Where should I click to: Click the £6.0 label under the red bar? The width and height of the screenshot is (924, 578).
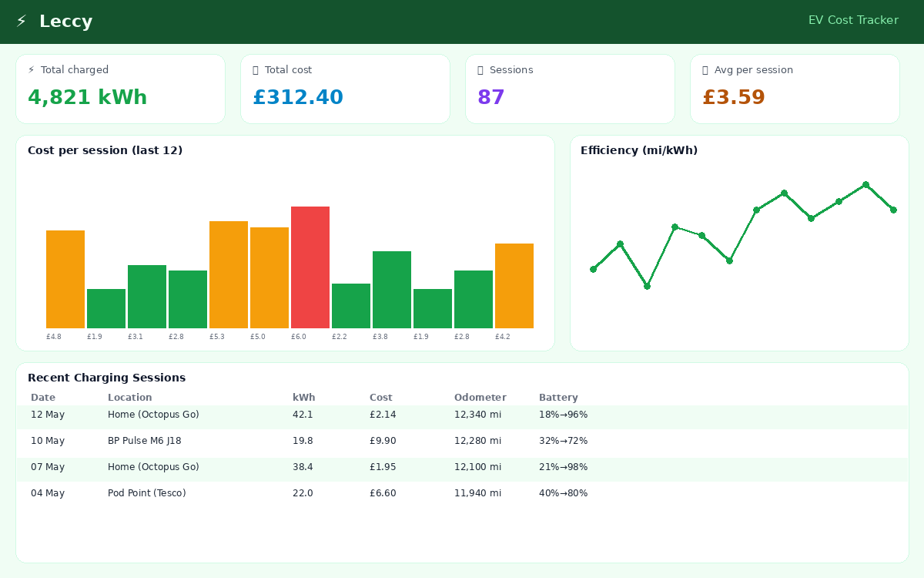[299, 337]
